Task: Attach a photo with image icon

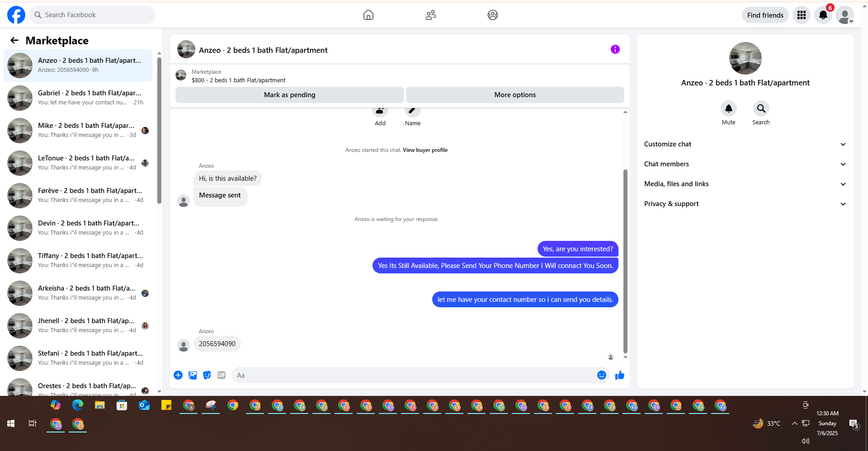Action: 193,375
